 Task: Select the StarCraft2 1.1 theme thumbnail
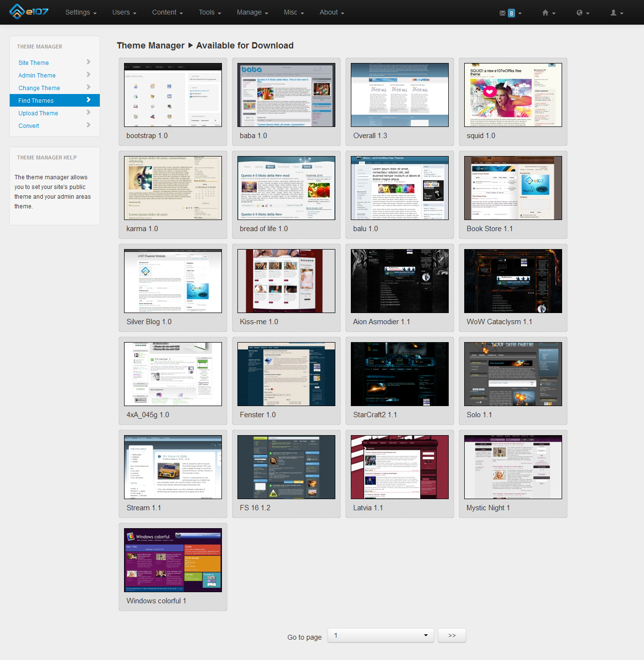(x=400, y=374)
